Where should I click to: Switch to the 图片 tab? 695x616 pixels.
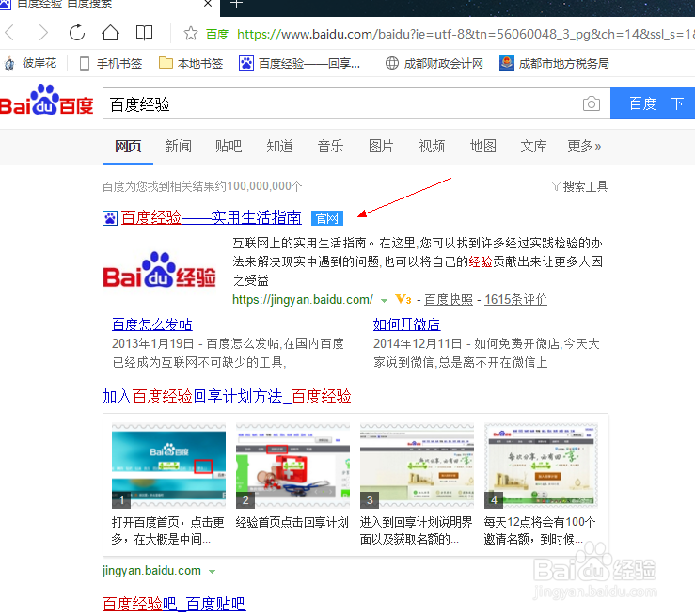coord(381,146)
